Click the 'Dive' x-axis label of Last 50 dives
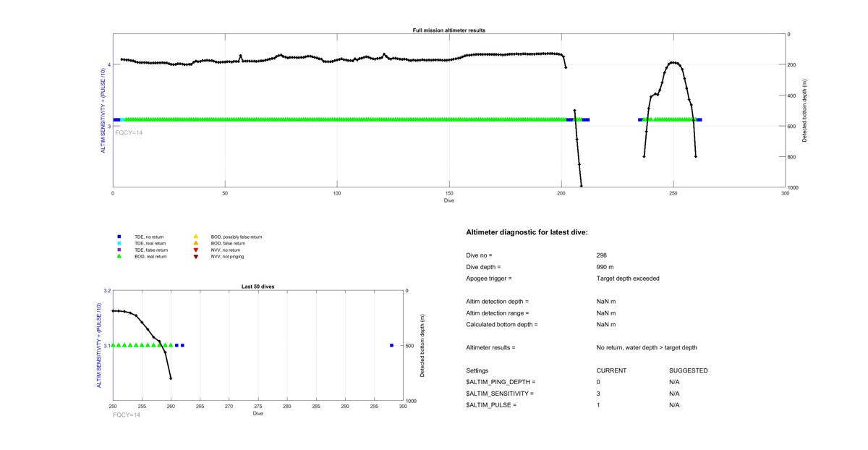This screenshot has width=868, height=450. point(258,413)
